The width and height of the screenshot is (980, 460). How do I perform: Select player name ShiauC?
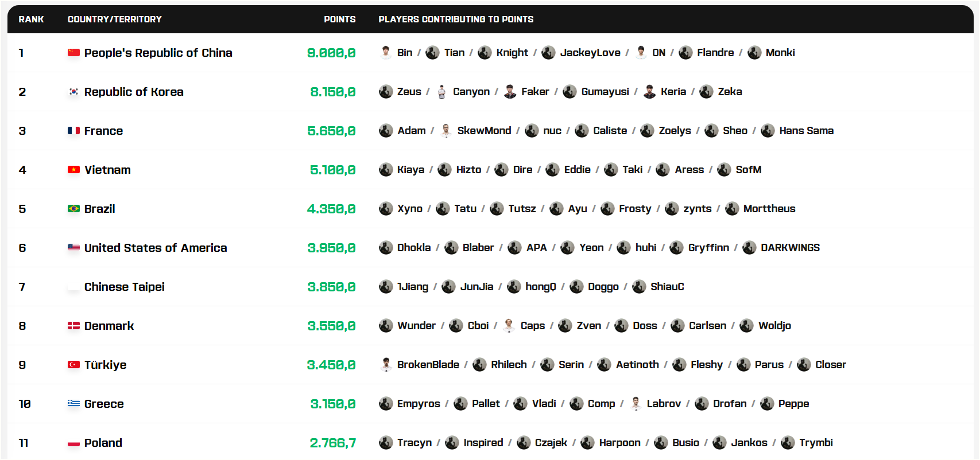[667, 287]
